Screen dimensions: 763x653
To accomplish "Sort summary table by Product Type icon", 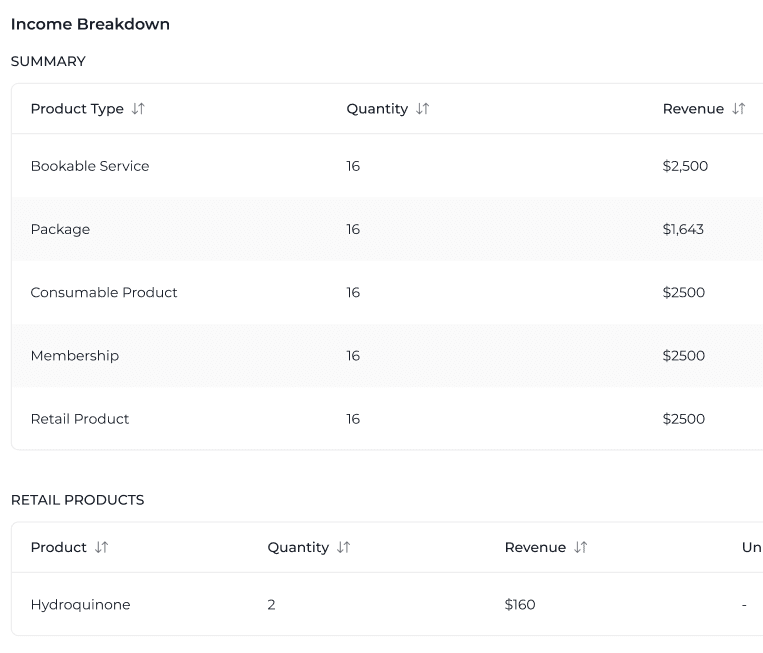I will [x=138, y=109].
